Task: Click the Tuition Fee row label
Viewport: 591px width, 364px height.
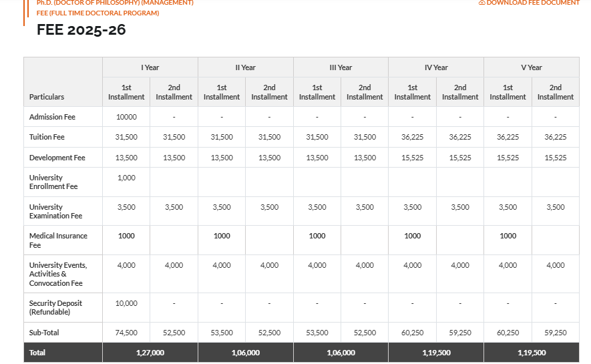Action: 47,137
